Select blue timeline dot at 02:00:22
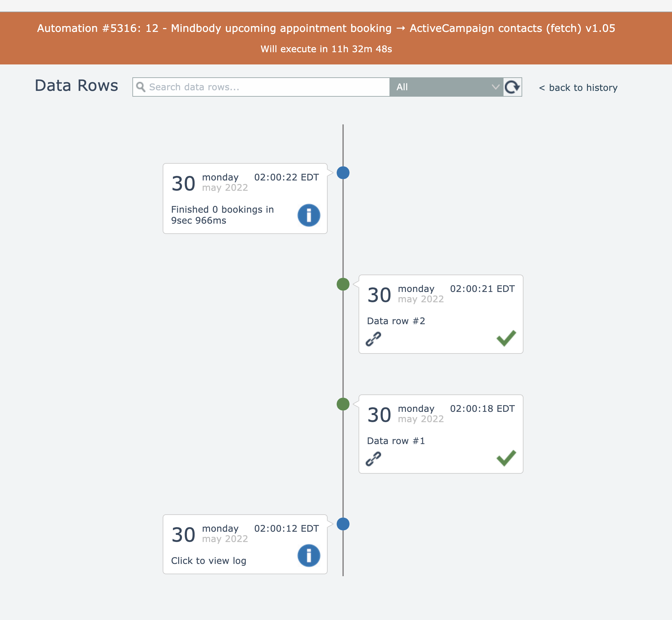This screenshot has width=672, height=620. click(343, 173)
